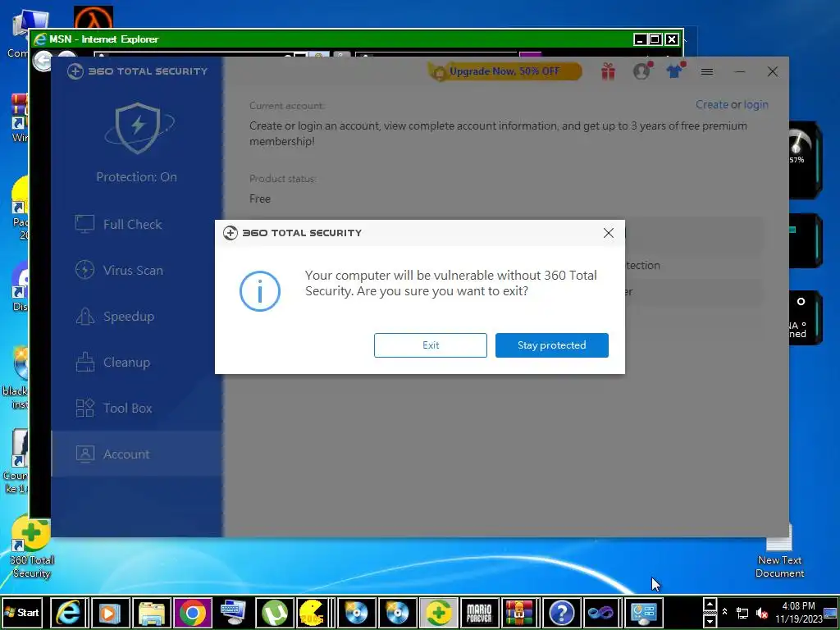Open WinRAR from the taskbar
840x630 pixels.
click(520, 612)
